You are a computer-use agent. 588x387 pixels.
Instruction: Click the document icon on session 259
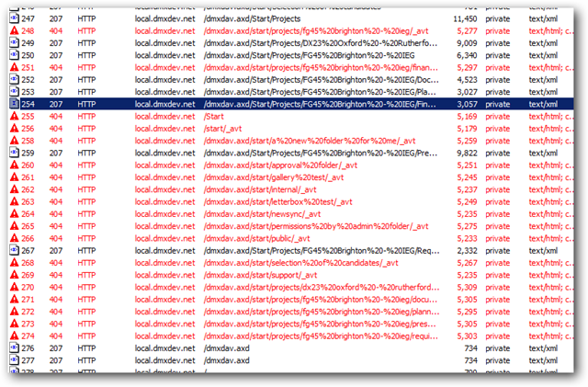15,153
